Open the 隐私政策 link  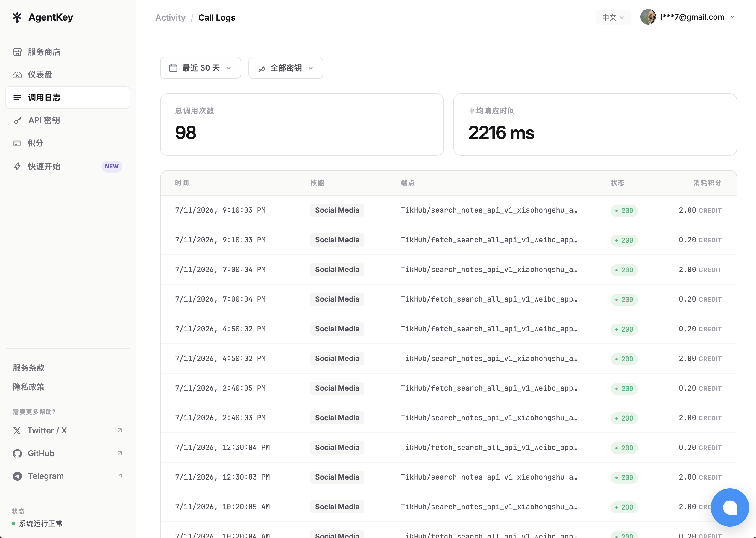[28, 387]
